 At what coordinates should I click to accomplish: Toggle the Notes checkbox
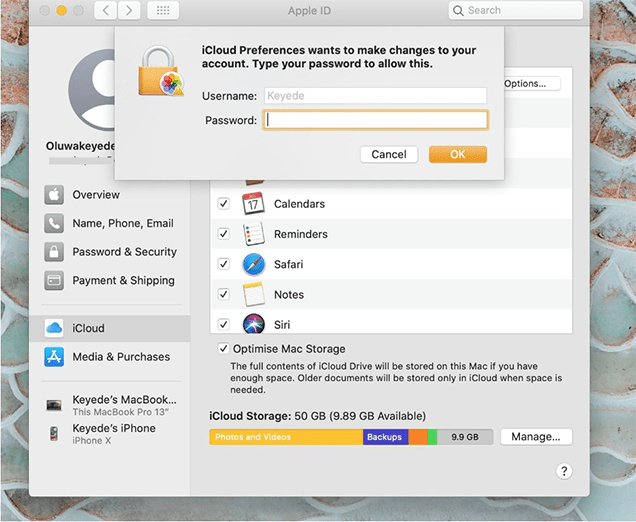click(223, 294)
